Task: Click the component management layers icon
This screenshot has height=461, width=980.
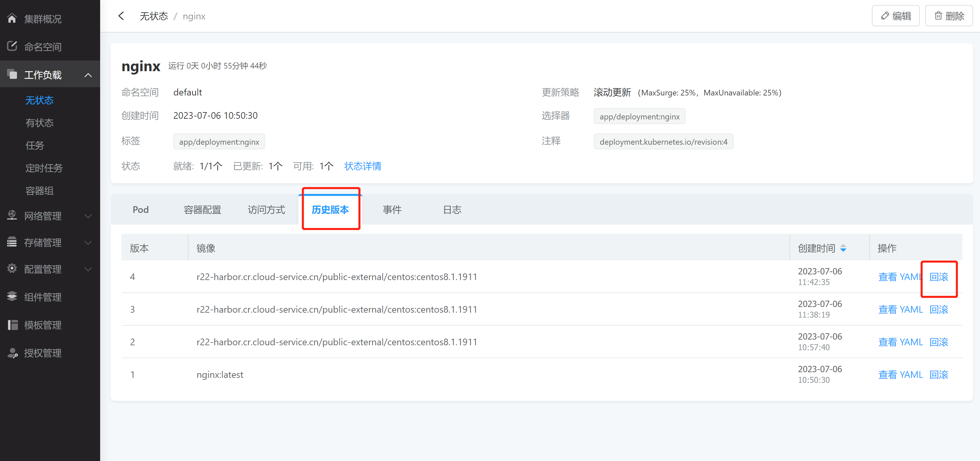Action: (x=12, y=297)
